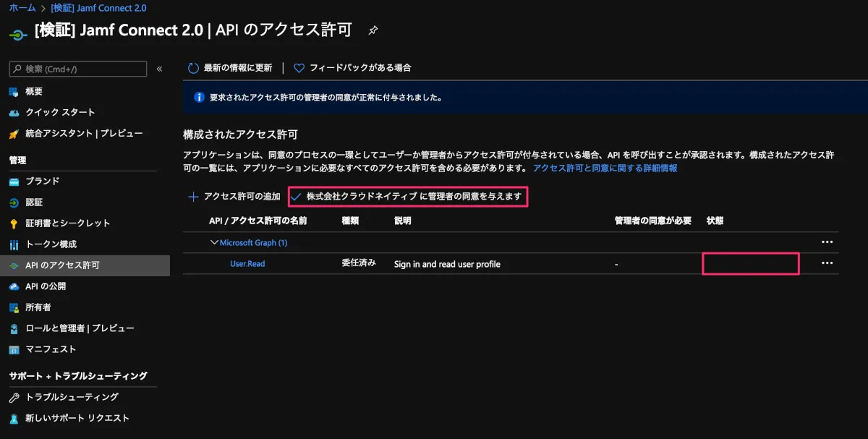Screen dimensions: 868x439
Task: Click the key icon for certificates and secrets
Action: 14,223
